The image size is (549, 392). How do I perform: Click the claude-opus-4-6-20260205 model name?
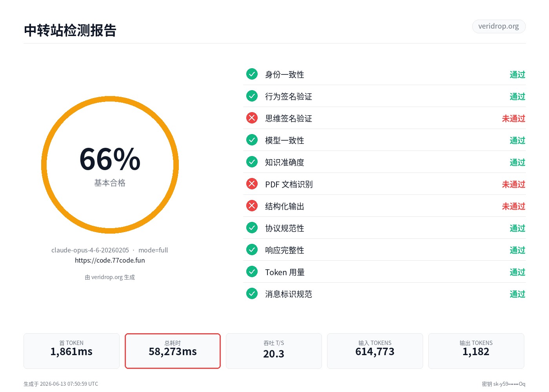pos(90,250)
